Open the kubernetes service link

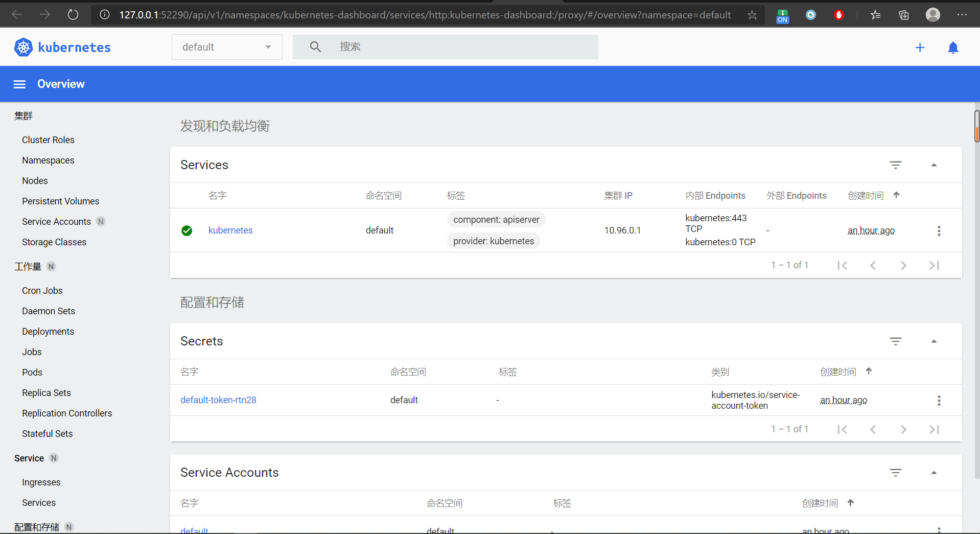(x=230, y=230)
